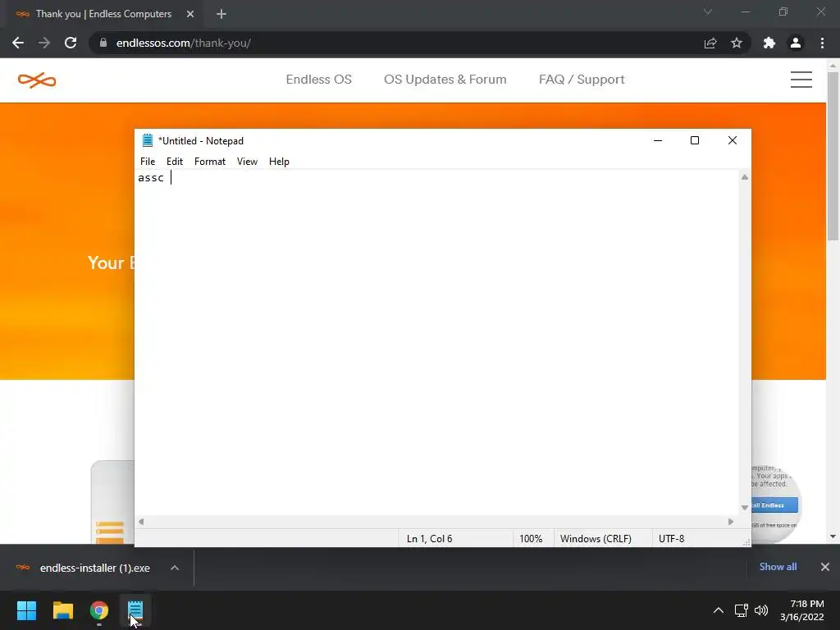This screenshot has width=840, height=630.
Task: Open the Notepad Help menu
Action: 279,162
